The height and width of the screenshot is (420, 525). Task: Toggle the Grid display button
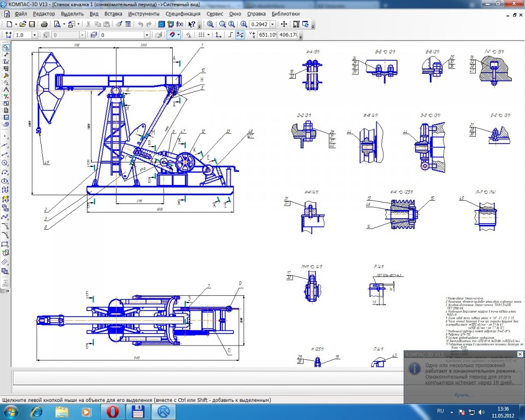point(203,35)
